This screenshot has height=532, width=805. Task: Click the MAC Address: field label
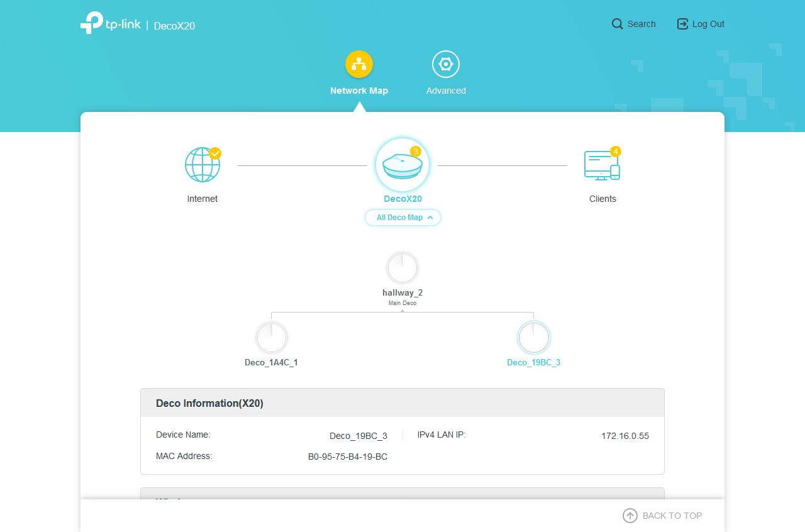point(184,456)
